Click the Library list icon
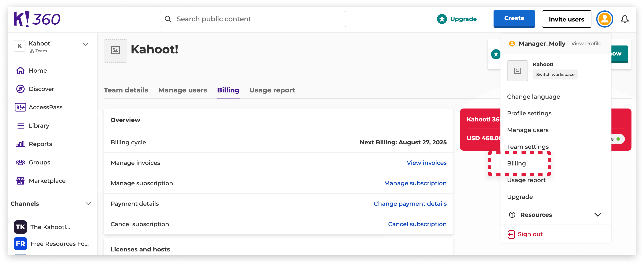The image size is (644, 265). click(x=20, y=125)
